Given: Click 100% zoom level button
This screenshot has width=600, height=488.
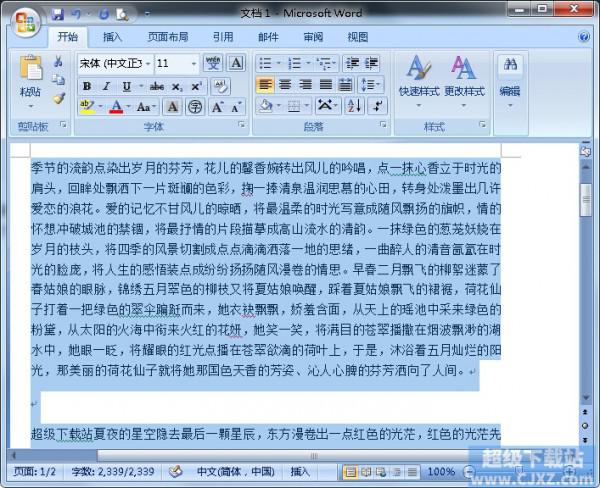Looking at the screenshot, I should point(441,472).
